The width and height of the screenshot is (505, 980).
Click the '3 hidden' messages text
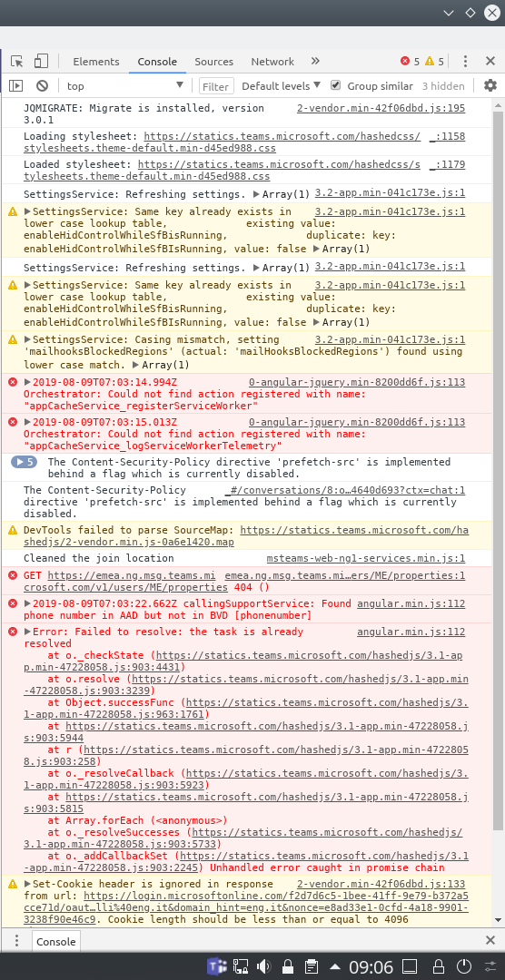[443, 86]
